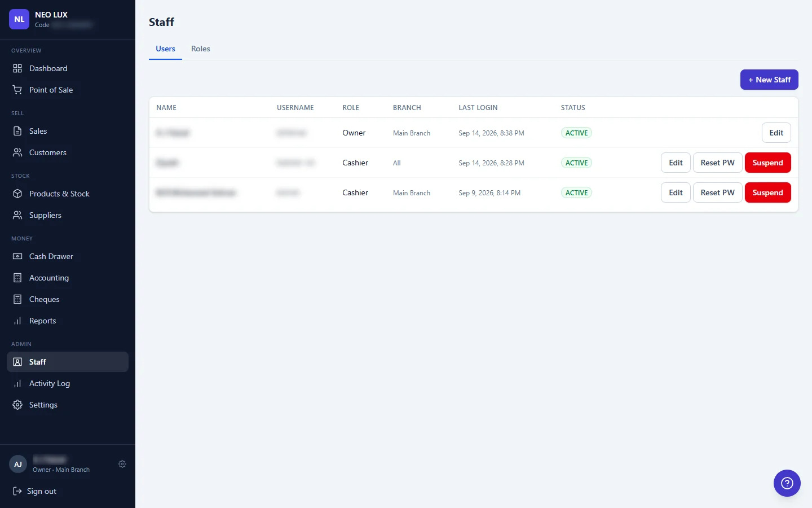Reset password for Cashier logged in Sep 9
The image size is (812, 508).
pyautogui.click(x=718, y=192)
